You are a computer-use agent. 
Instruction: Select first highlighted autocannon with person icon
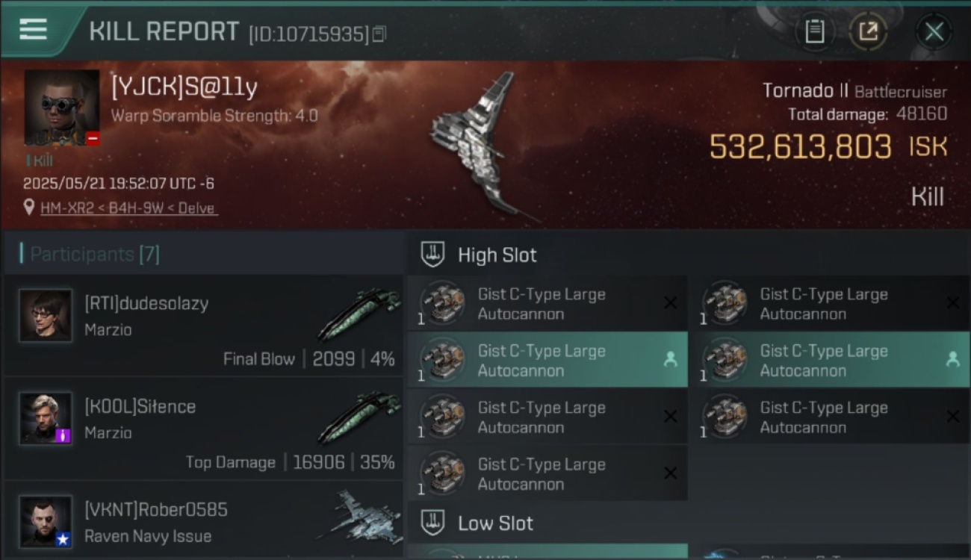(x=547, y=360)
